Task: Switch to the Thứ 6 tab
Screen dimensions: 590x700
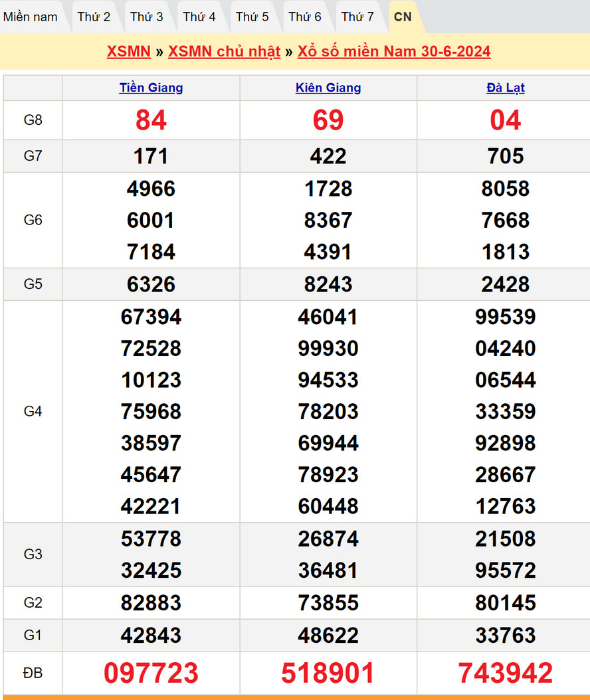Action: 305,17
